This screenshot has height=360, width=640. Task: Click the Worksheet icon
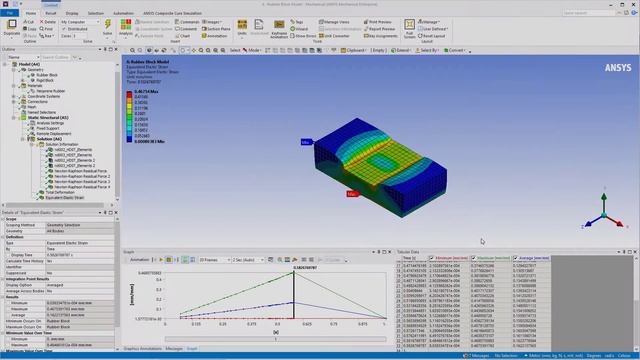259,24
